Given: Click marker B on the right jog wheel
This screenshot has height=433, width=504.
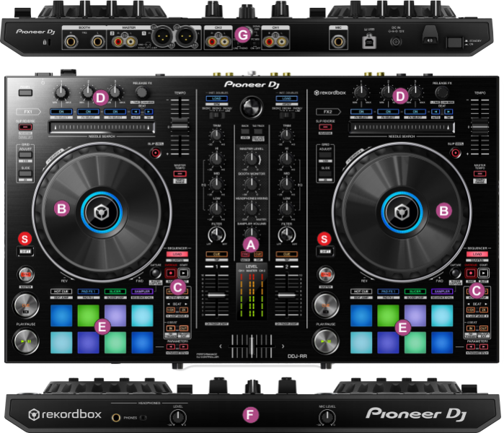Looking at the screenshot, I should click(443, 209).
